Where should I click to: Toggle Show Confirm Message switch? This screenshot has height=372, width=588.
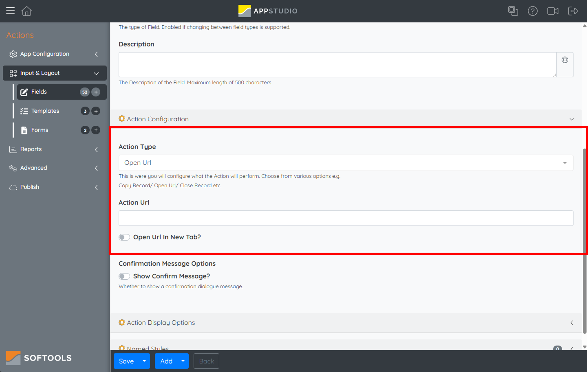[x=124, y=276]
